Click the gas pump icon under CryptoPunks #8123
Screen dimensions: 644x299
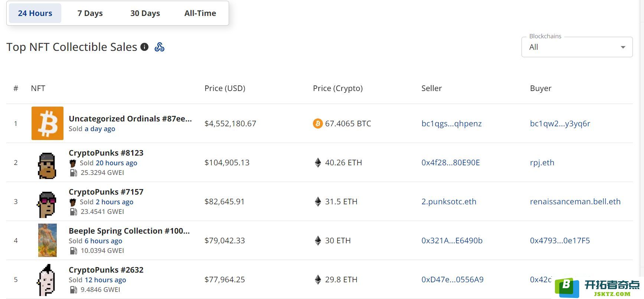pyautogui.click(x=73, y=173)
